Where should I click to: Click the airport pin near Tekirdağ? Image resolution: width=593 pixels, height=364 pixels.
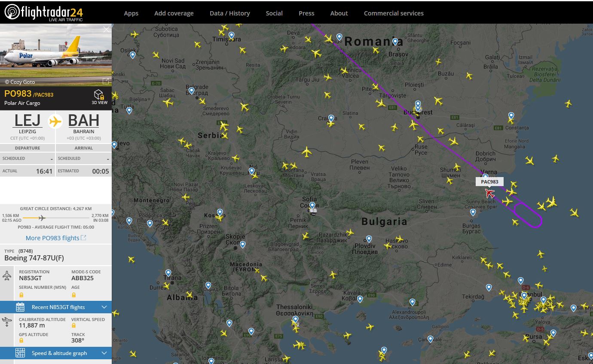489,288
